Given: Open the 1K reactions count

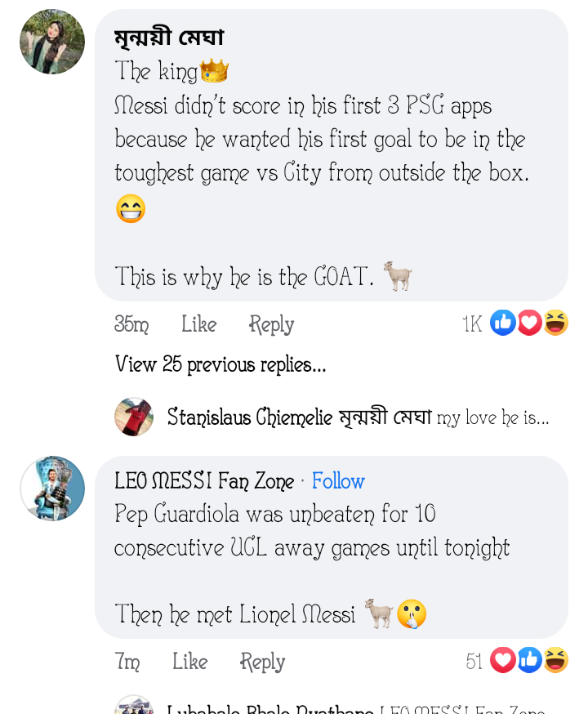Looking at the screenshot, I should click(x=472, y=324).
